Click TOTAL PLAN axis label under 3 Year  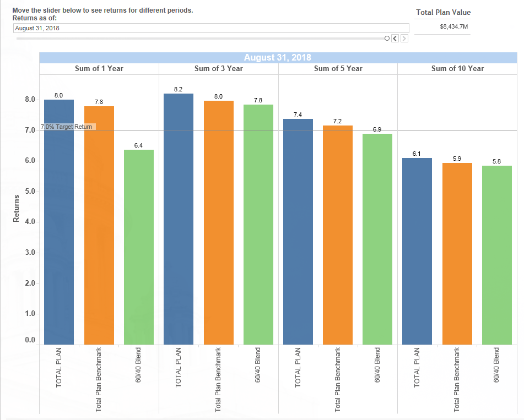(x=178, y=367)
